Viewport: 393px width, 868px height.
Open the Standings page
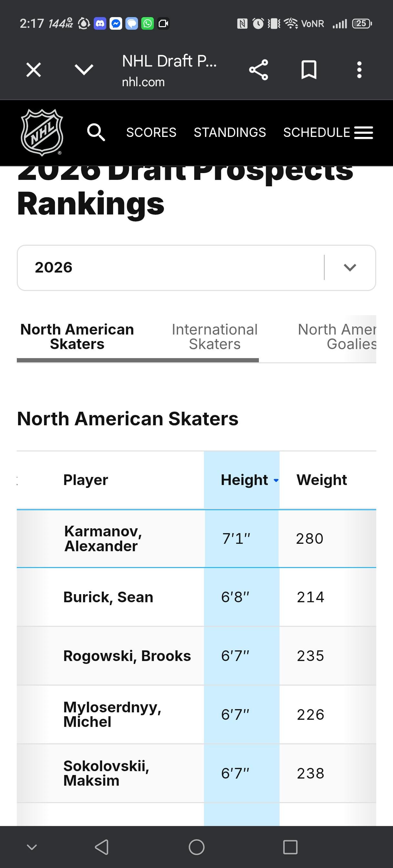[230, 132]
